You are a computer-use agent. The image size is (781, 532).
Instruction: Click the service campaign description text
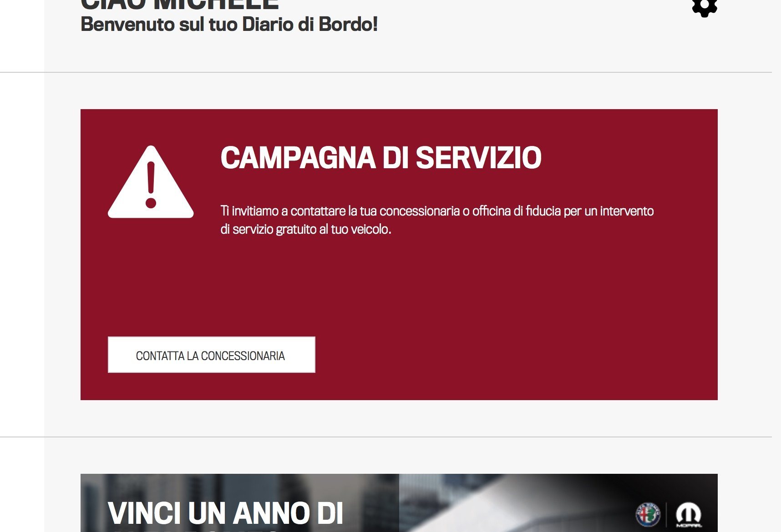click(437, 220)
